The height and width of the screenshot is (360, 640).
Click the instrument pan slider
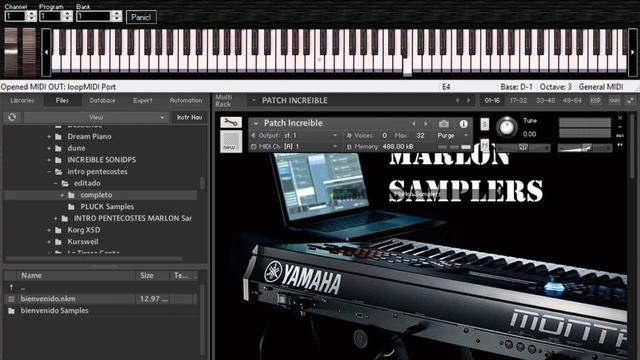[523, 148]
